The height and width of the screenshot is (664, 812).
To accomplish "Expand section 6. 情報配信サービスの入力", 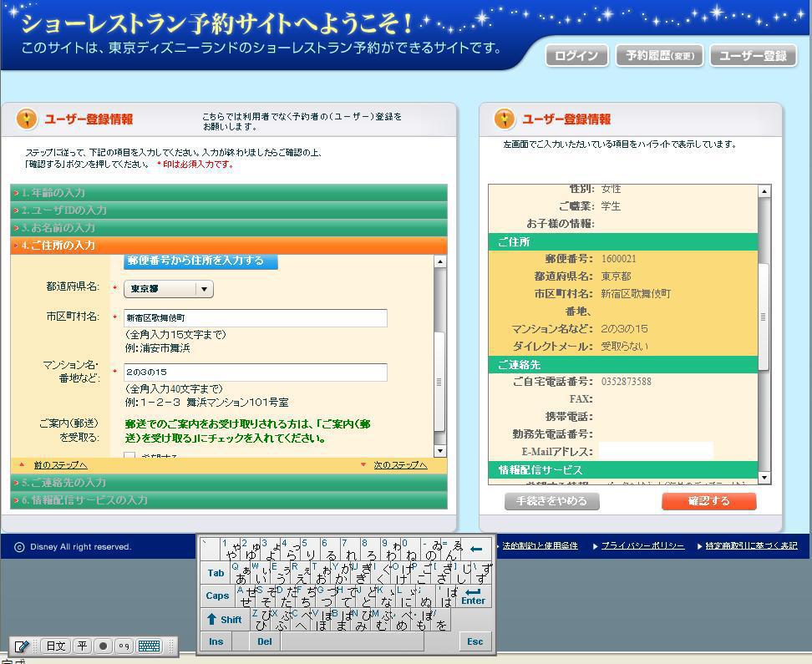I will 228,500.
